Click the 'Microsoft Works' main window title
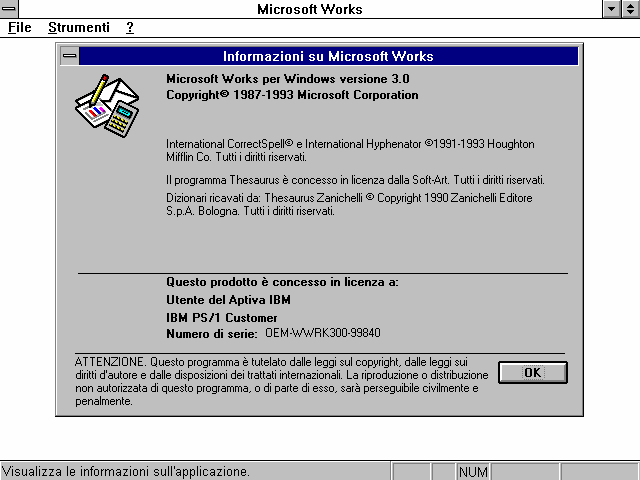Screen dimensions: 640x480 coord(310,9)
